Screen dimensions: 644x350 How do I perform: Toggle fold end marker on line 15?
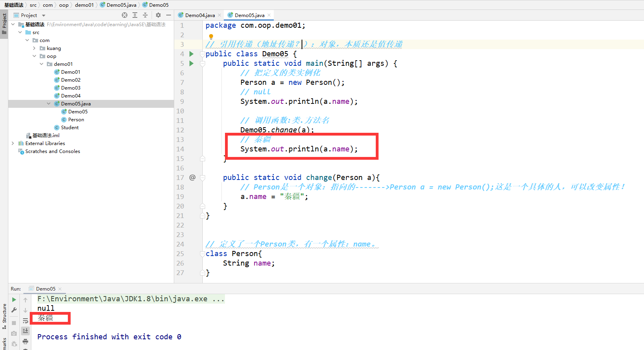(x=203, y=159)
